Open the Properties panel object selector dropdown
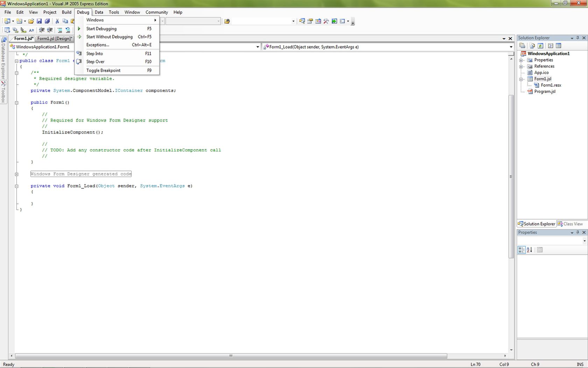This screenshot has height=368, width=588. coord(584,241)
